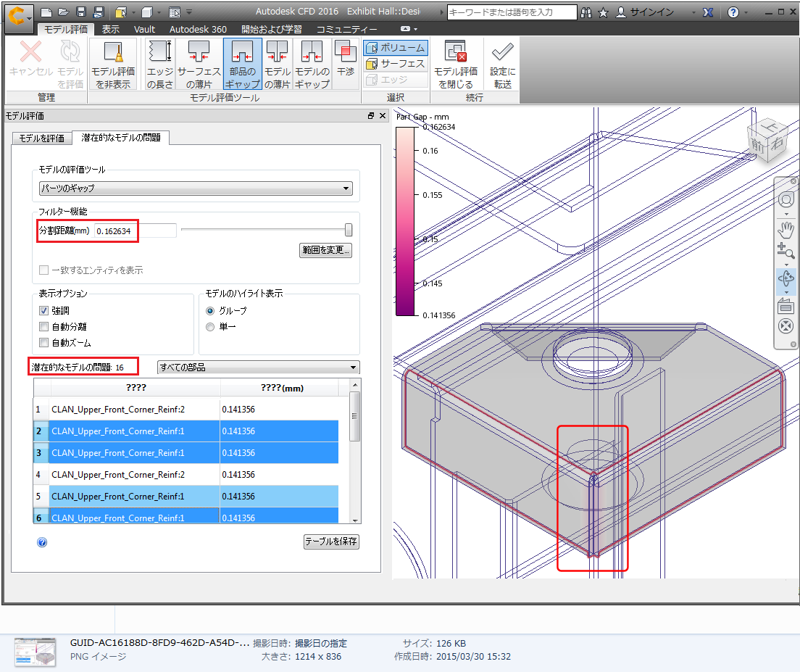Click the white cube display icon in title bar
This screenshot has width=800, height=672.
pos(147,12)
